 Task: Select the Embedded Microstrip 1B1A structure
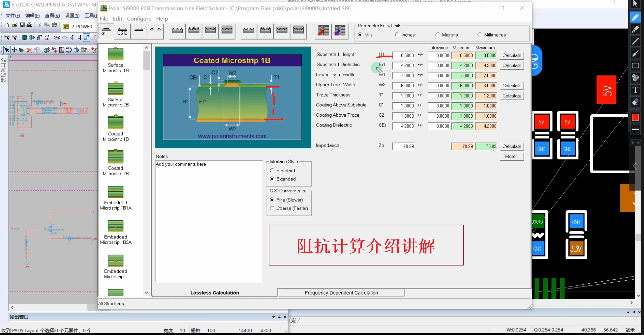coord(115,198)
